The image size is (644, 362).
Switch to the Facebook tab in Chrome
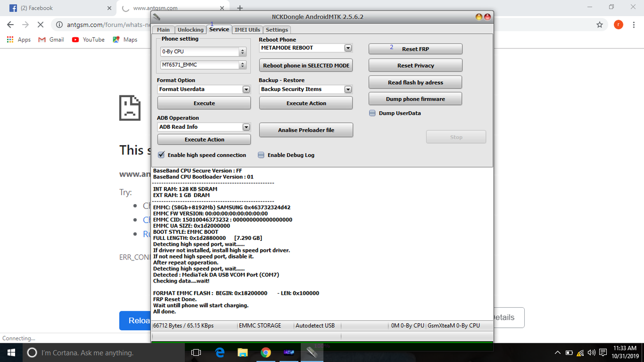pyautogui.click(x=58, y=8)
